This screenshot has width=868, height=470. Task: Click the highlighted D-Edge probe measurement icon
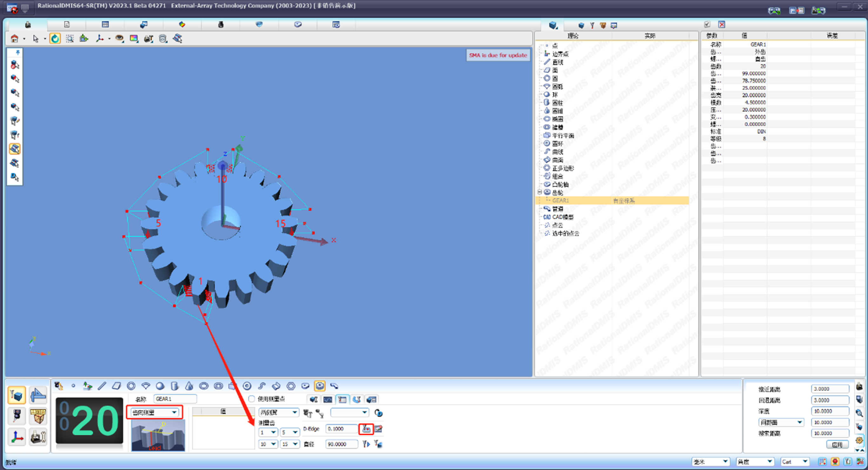[x=366, y=429]
